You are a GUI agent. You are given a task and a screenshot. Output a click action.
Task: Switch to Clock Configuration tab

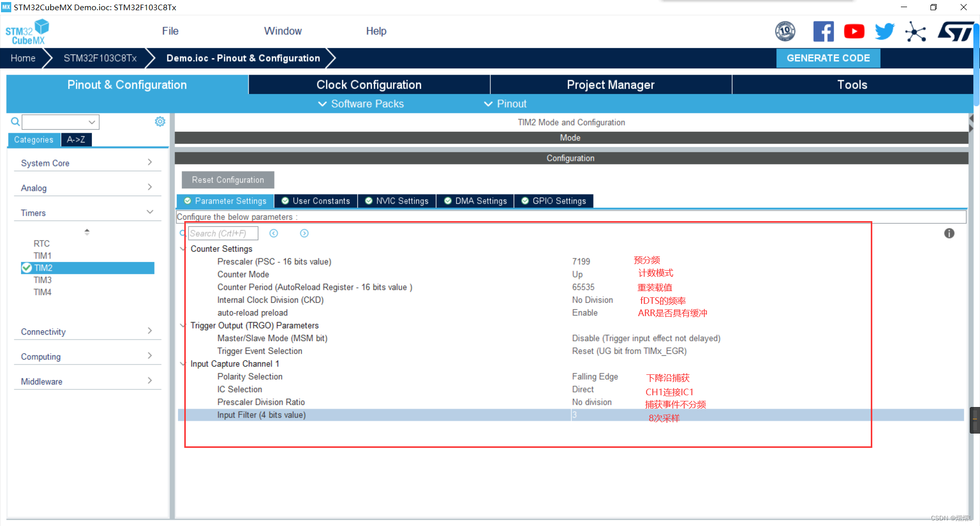pos(369,85)
